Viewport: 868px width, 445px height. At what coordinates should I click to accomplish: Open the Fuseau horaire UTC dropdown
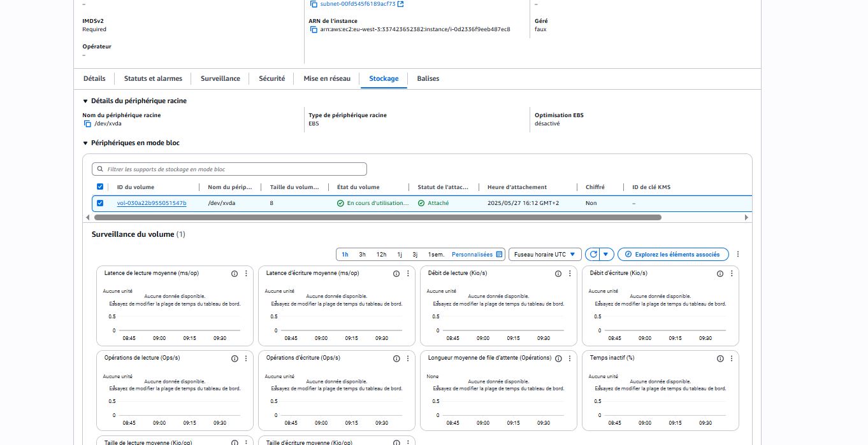click(545, 255)
